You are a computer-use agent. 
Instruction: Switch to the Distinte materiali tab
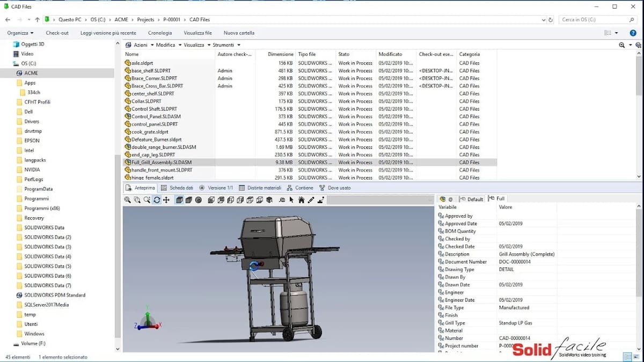(260, 188)
